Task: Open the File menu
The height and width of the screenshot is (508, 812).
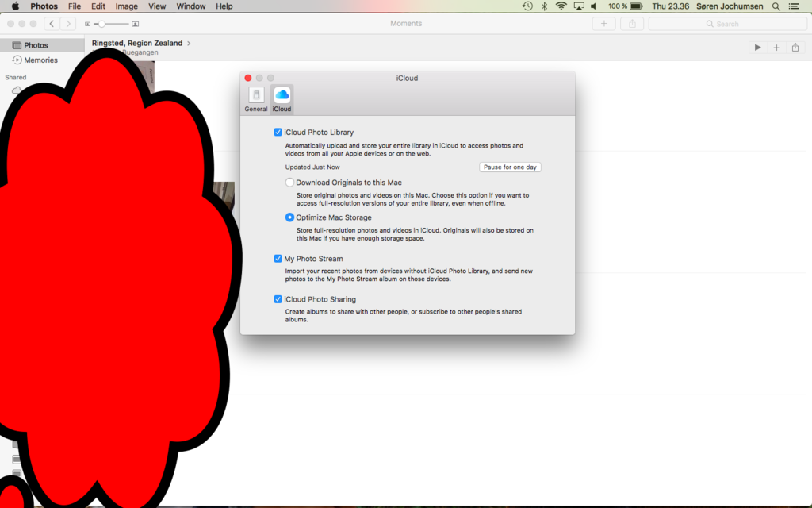Action: tap(75, 6)
